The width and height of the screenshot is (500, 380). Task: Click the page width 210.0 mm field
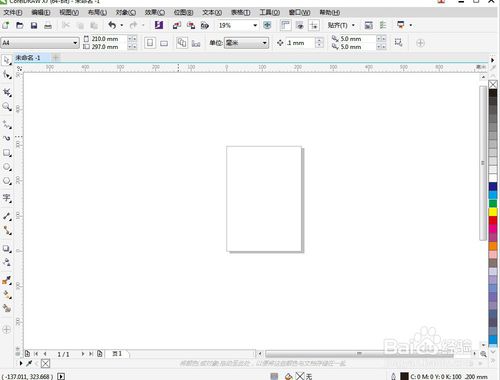109,39
